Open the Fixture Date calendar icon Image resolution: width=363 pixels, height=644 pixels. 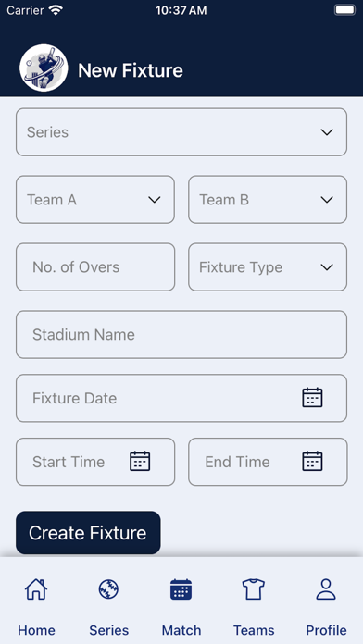click(x=312, y=398)
